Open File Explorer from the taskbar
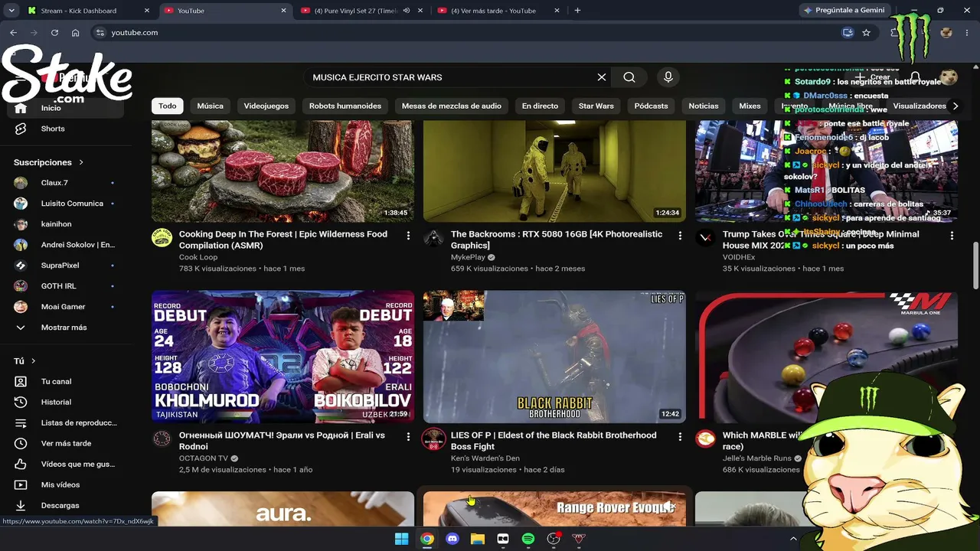The image size is (980, 551). pyautogui.click(x=478, y=539)
